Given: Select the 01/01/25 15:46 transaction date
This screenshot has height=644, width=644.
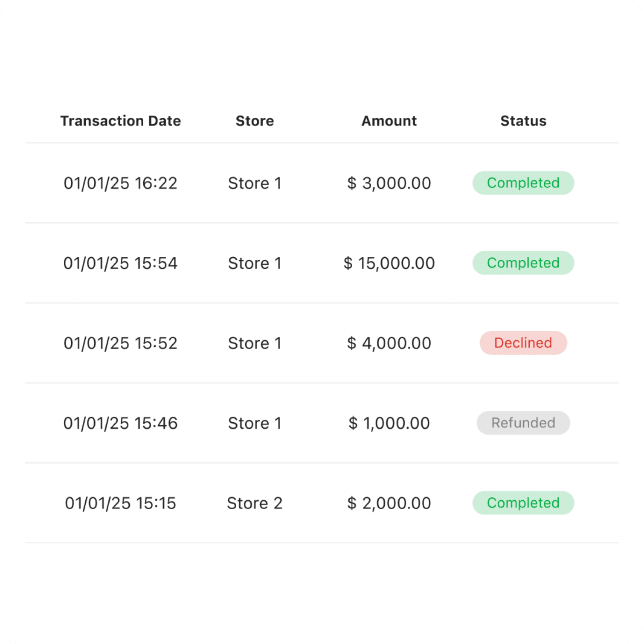Looking at the screenshot, I should tap(120, 423).
